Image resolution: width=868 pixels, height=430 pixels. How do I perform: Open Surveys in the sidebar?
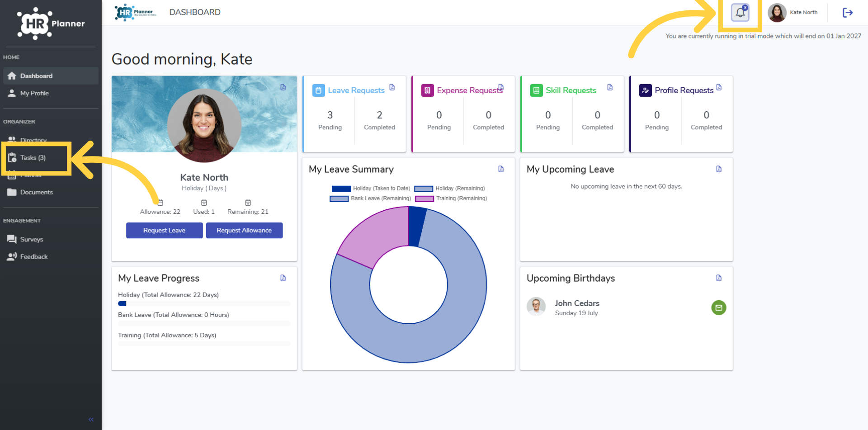click(51, 239)
